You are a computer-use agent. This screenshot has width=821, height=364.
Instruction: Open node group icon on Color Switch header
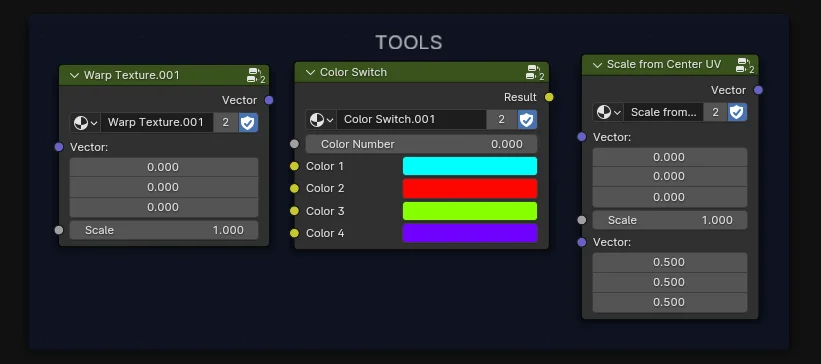[x=535, y=72]
